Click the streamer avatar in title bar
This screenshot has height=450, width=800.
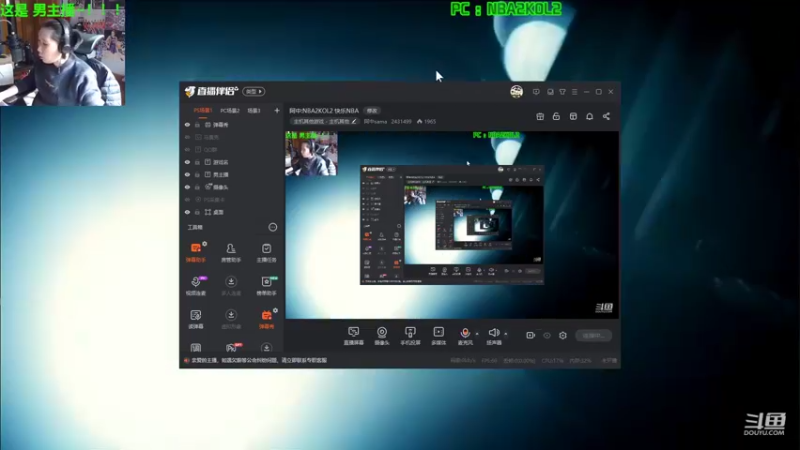click(x=516, y=92)
